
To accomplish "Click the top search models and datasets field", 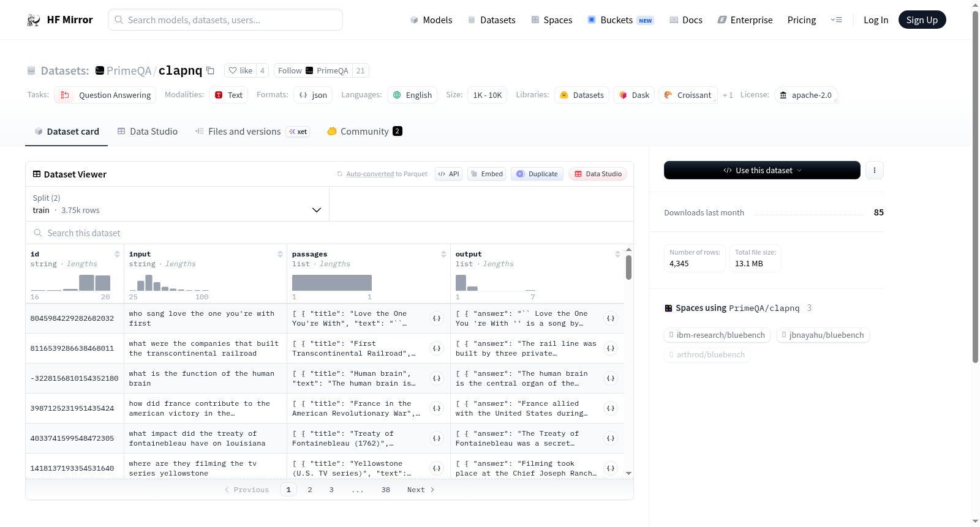I will coord(225,20).
